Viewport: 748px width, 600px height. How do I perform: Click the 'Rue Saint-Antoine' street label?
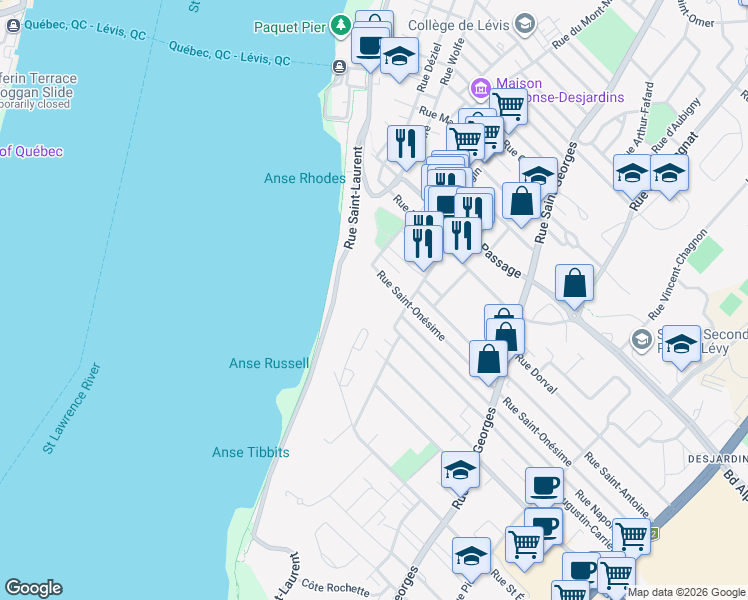tap(616, 485)
